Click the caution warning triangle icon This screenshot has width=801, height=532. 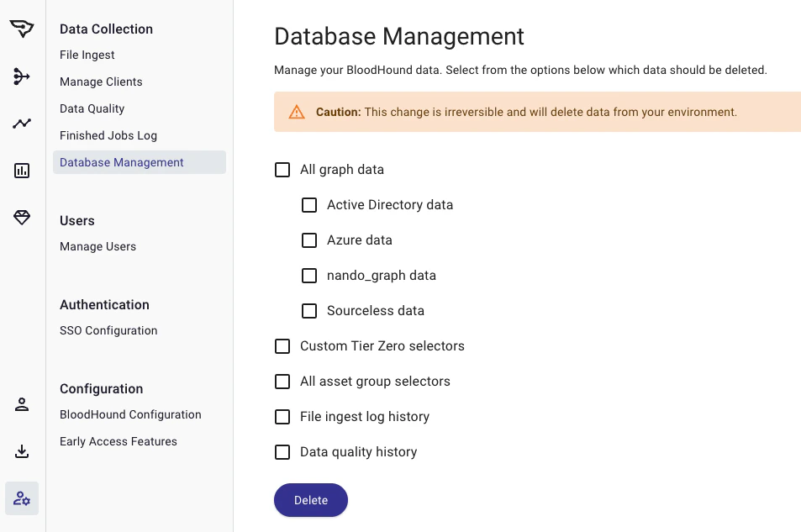(x=297, y=111)
